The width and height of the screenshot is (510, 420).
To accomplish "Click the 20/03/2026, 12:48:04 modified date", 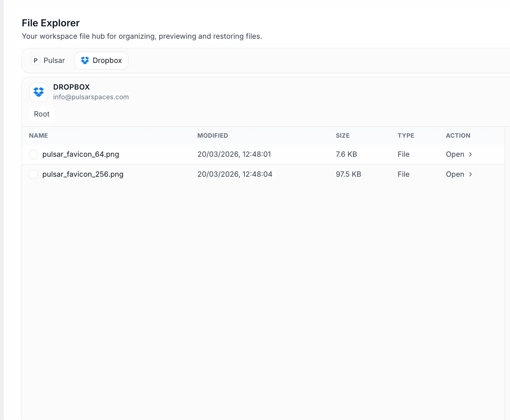I will point(235,174).
